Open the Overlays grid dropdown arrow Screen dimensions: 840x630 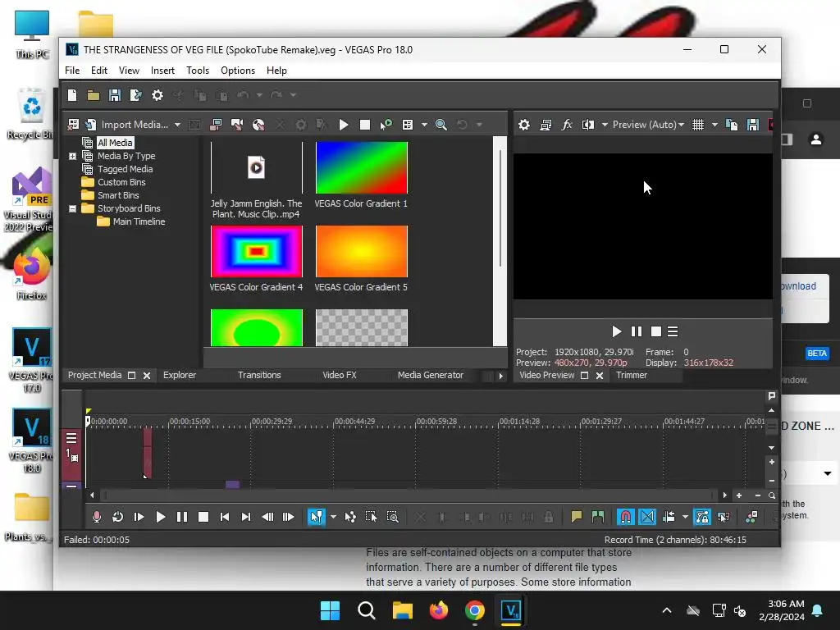tap(714, 125)
